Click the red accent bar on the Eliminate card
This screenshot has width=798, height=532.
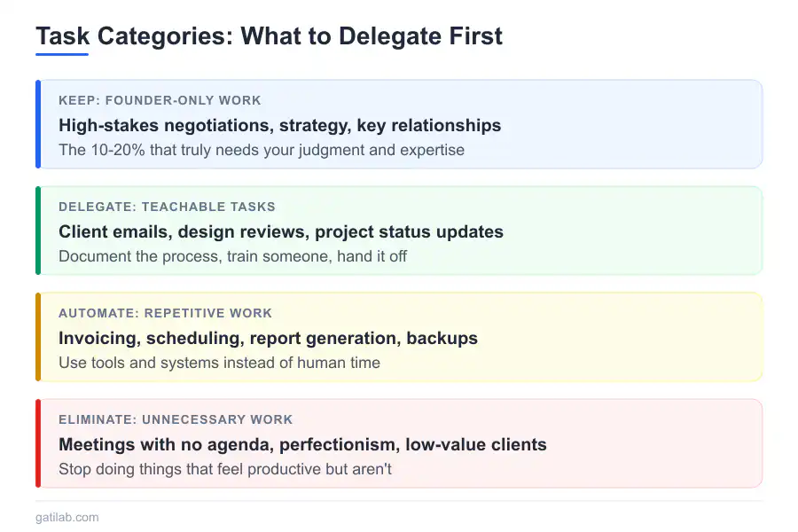tap(38, 443)
